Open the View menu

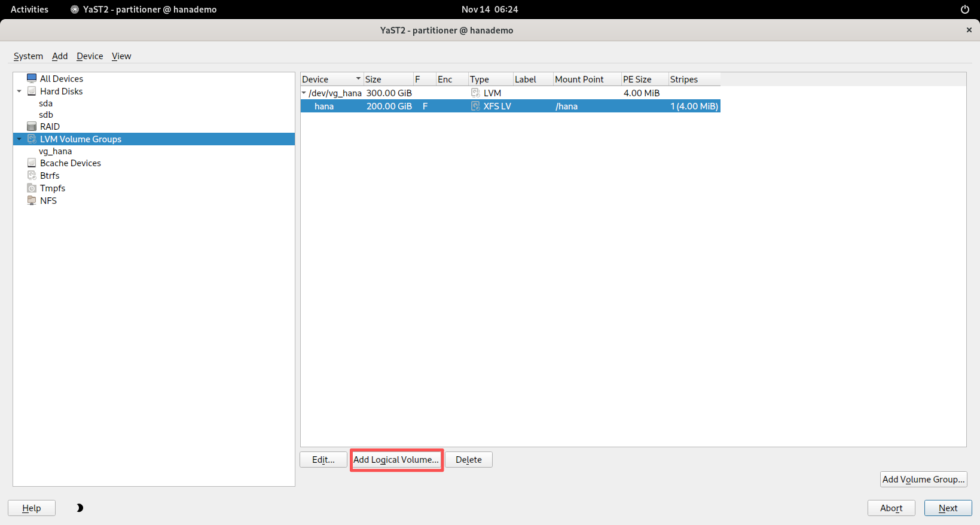tap(121, 56)
